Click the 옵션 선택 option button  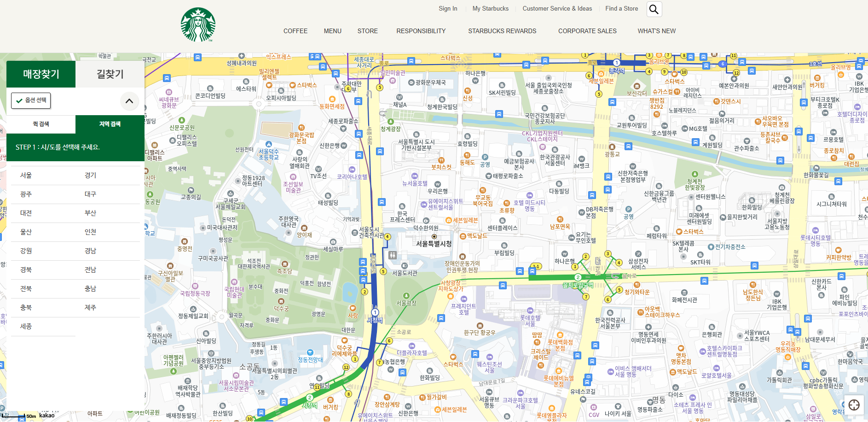pos(31,100)
